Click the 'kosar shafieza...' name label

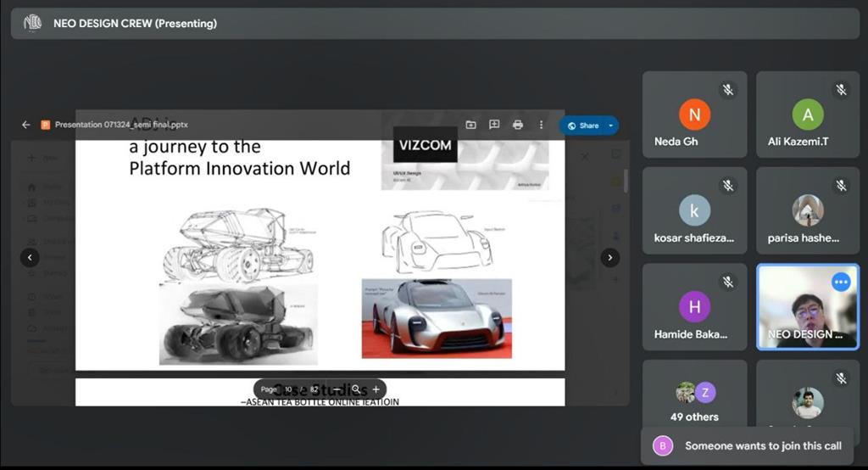[693, 238]
